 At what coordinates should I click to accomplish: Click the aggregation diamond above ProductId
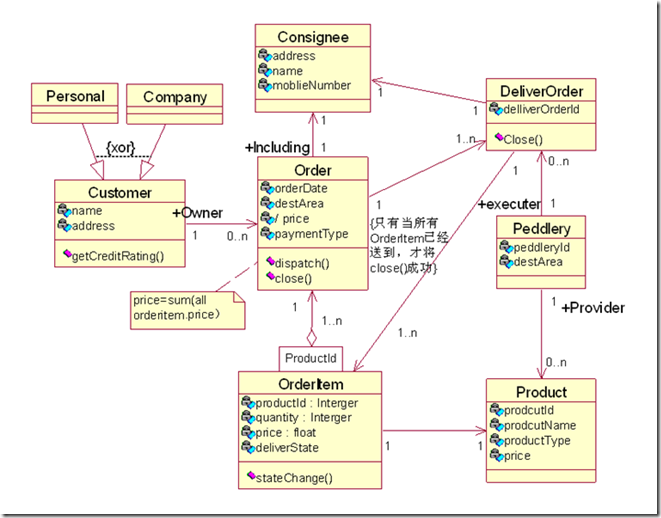[x=312, y=338]
